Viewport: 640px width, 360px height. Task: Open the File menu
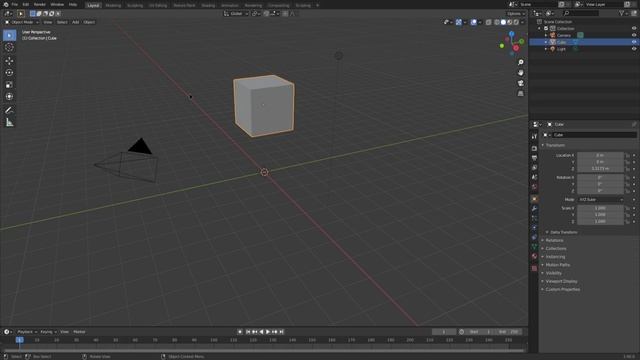[15, 4]
